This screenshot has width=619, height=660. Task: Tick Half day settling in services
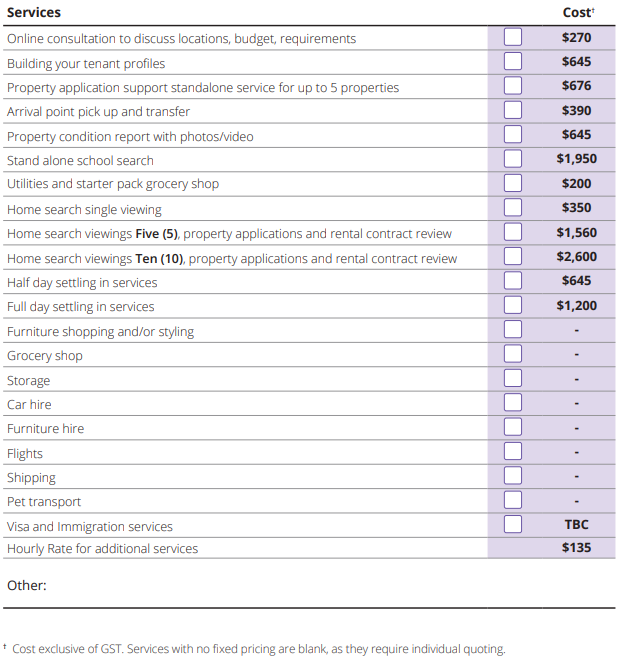513,281
